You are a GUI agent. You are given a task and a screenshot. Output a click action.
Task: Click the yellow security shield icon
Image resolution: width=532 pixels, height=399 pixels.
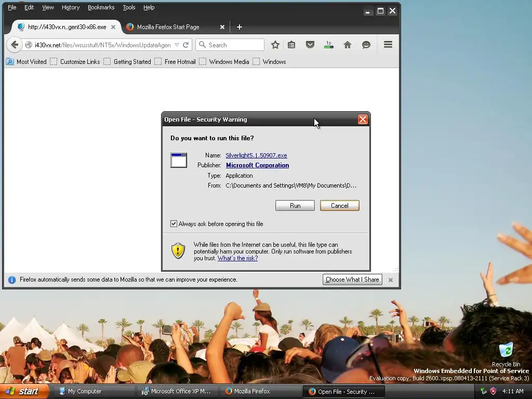(x=178, y=251)
